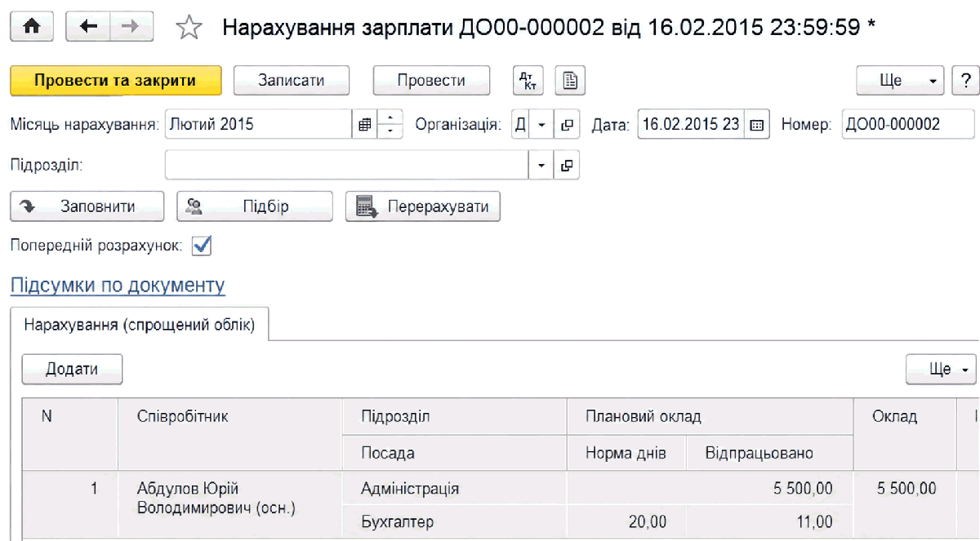
Task: Fill the table with Заповнити
Action: 87,206
